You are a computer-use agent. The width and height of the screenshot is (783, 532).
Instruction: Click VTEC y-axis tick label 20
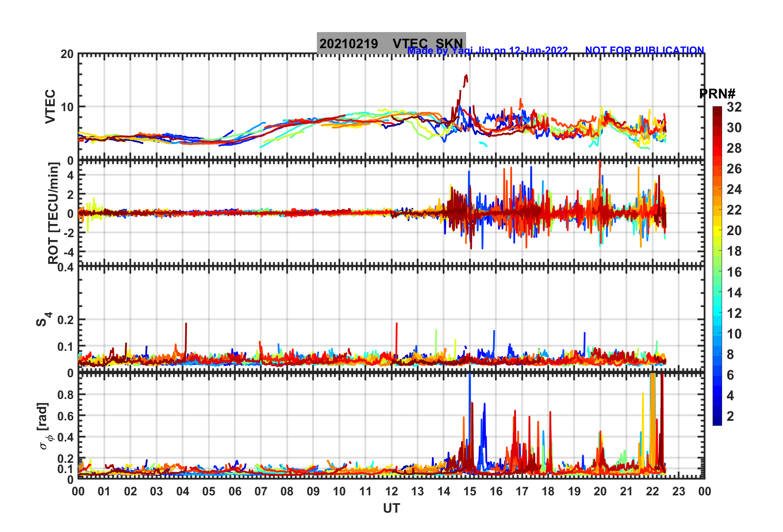pyautogui.click(x=67, y=54)
